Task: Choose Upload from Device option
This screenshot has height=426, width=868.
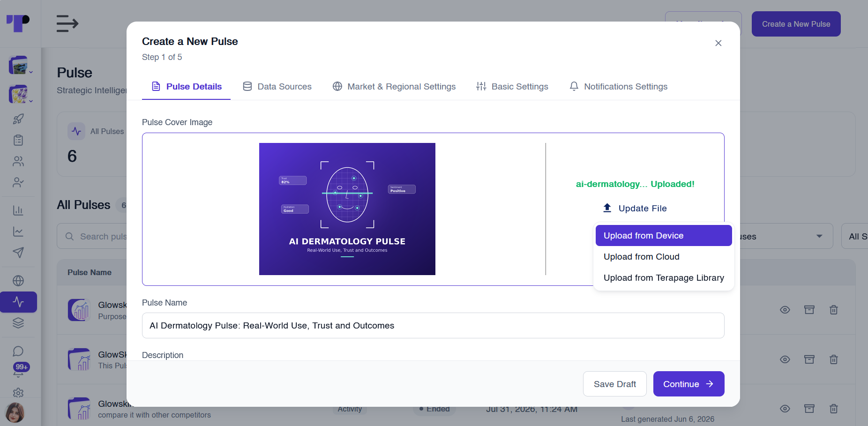Action: pos(664,236)
